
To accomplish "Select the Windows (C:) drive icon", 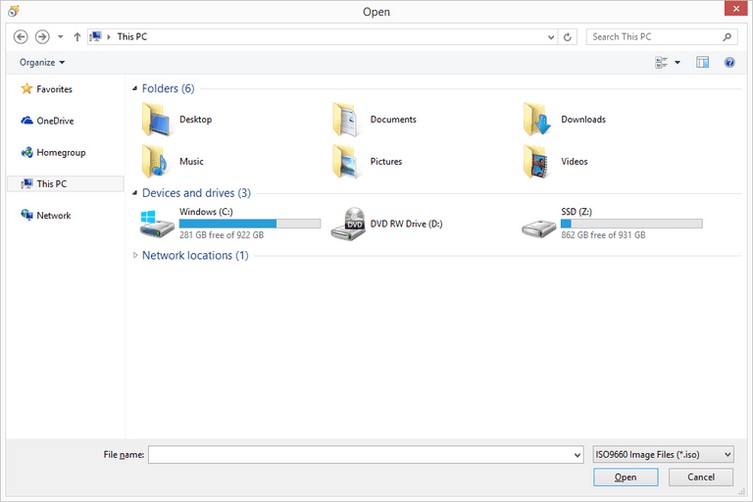I will click(x=157, y=224).
